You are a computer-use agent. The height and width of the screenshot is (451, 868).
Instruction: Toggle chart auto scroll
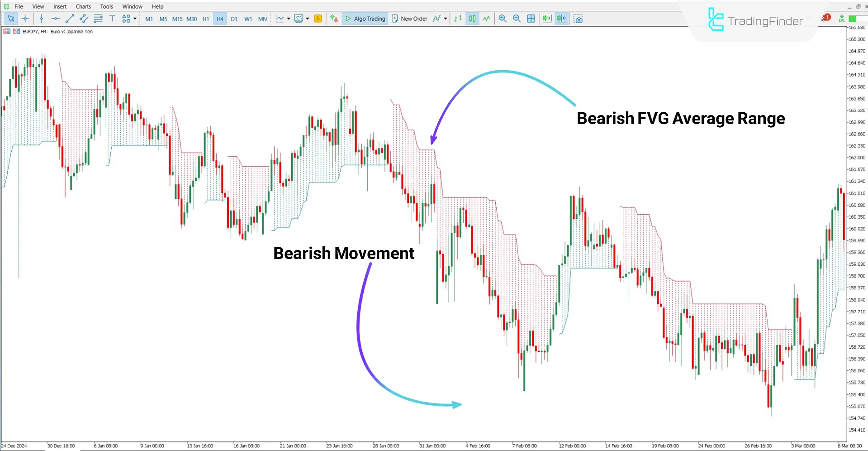(547, 19)
